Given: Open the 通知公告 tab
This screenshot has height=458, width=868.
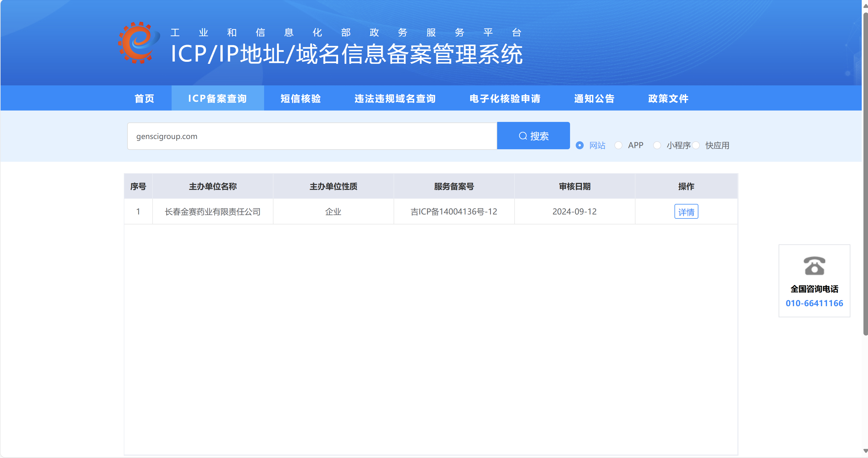Looking at the screenshot, I should [x=594, y=99].
